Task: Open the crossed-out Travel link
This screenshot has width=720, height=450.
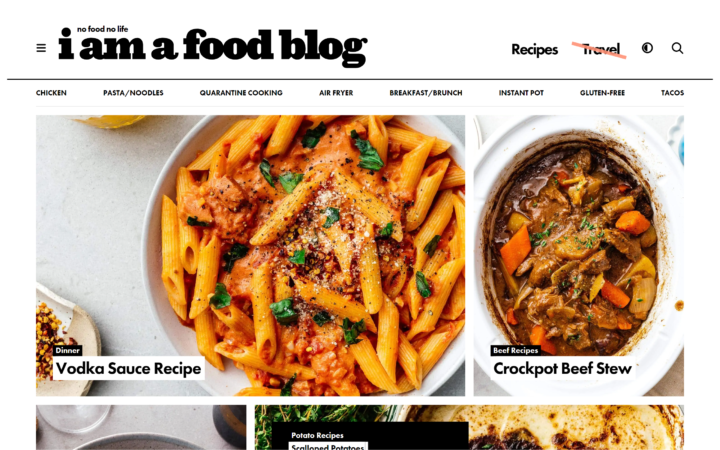Action: click(600, 49)
